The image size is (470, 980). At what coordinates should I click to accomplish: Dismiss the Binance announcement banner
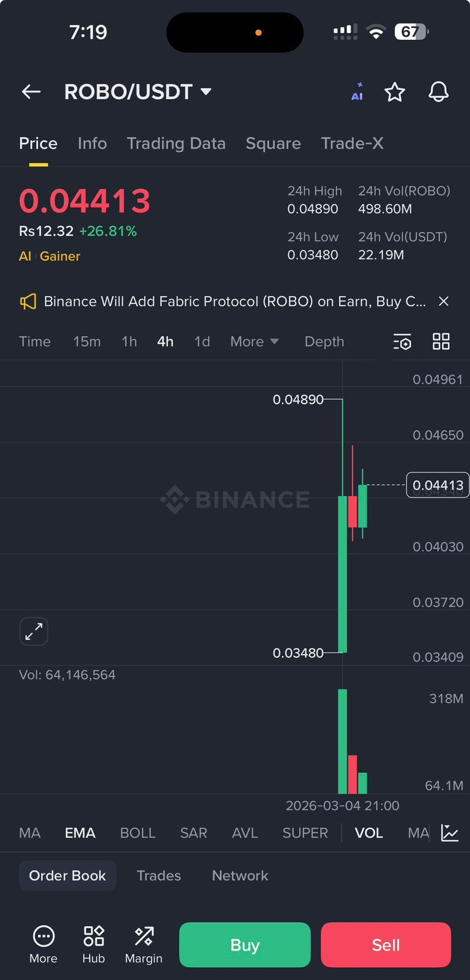pos(444,301)
